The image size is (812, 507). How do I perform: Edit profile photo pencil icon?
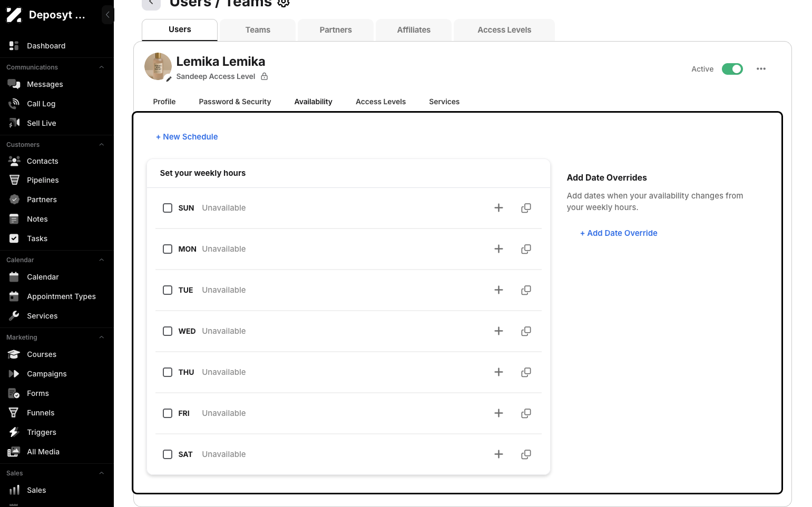tap(169, 79)
